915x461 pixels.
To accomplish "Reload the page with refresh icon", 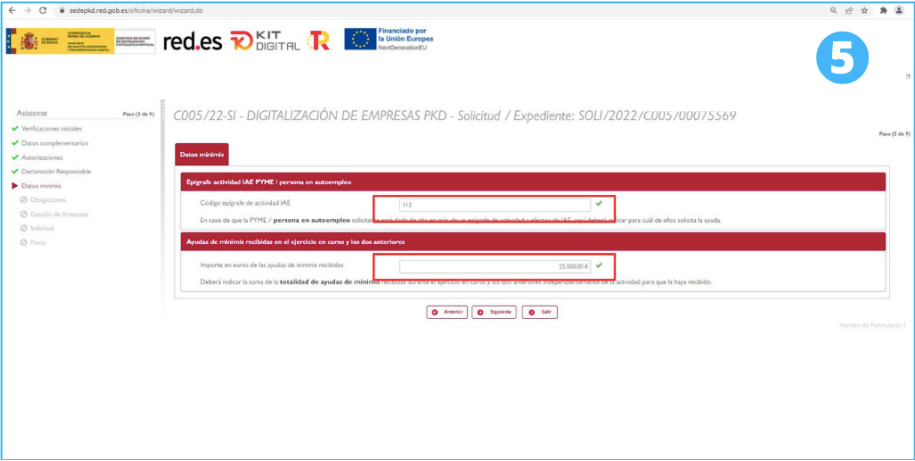I will (x=43, y=11).
